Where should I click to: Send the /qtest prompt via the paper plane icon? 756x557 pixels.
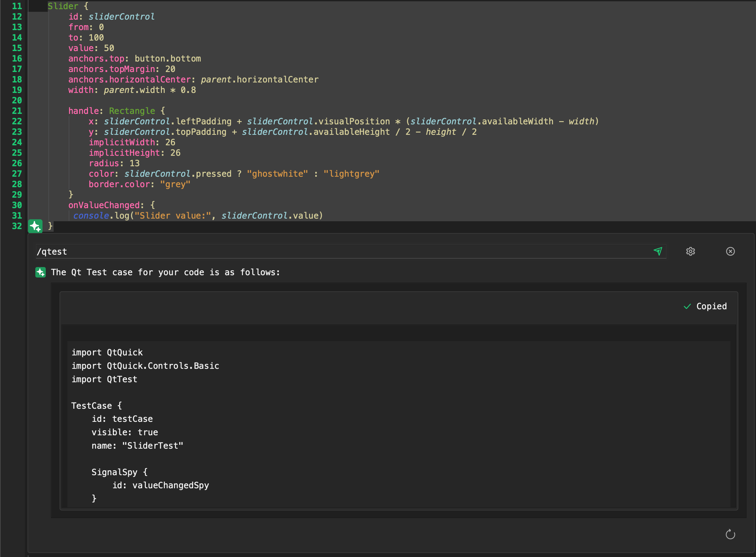point(659,251)
